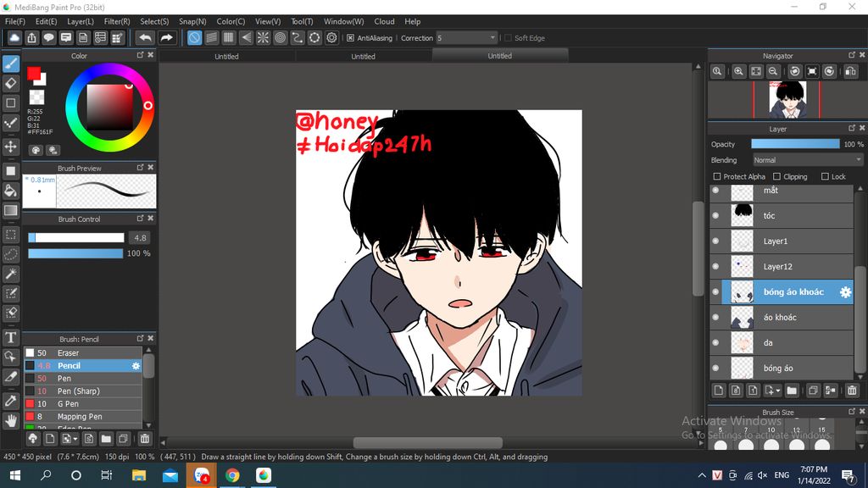Open the Filter menu

tap(117, 21)
